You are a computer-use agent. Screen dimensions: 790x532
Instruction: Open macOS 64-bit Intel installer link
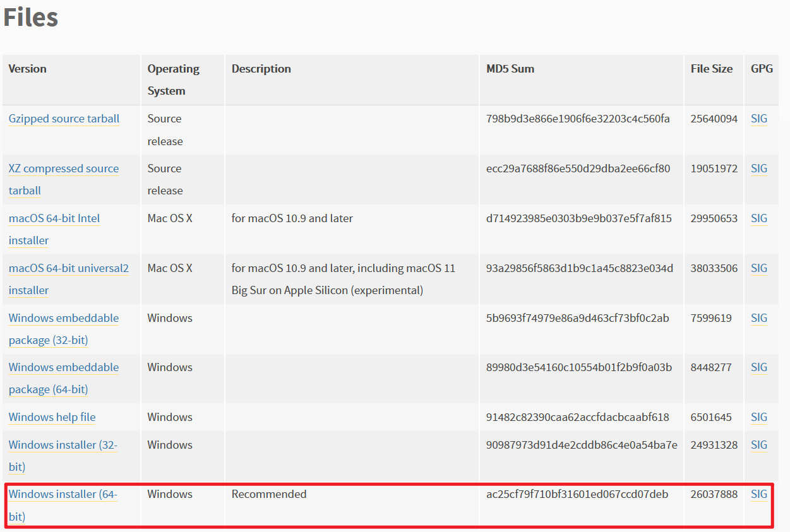(54, 229)
